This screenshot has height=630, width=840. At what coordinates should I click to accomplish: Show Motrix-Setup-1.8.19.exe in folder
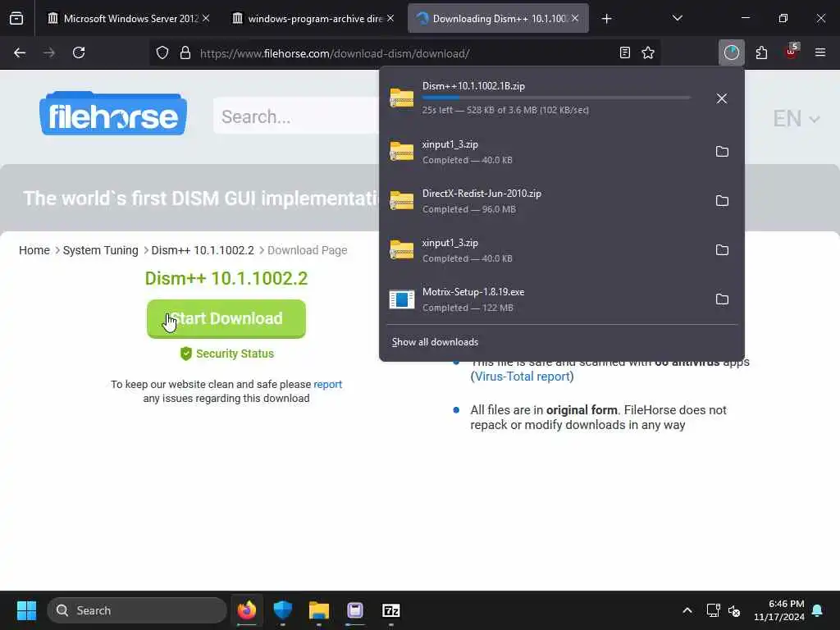tap(722, 299)
